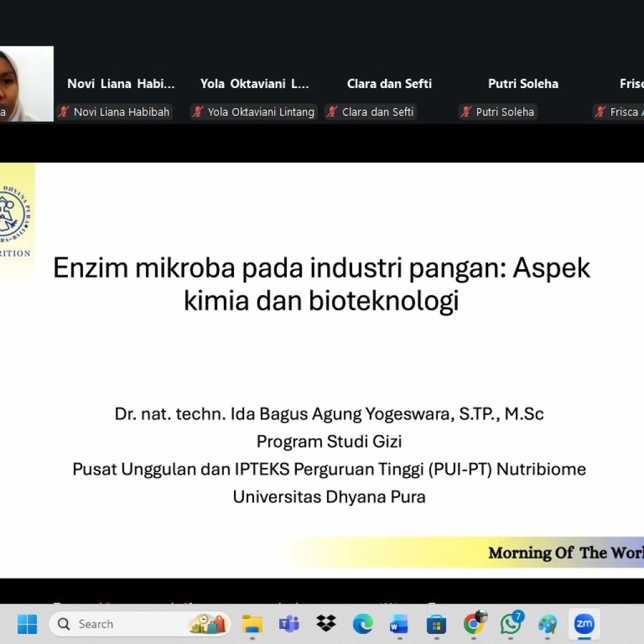Open the Paint app in taskbar
Screen dimensions: 644x644
[547, 624]
